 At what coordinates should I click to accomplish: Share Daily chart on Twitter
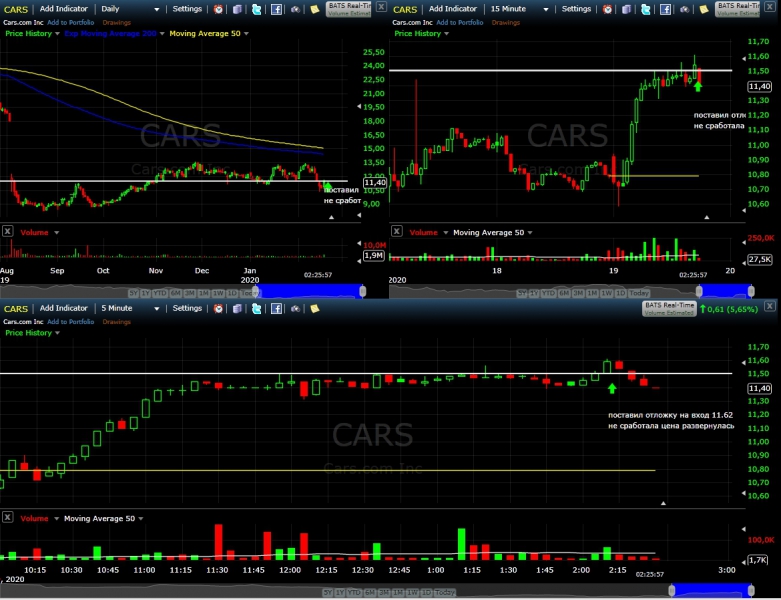click(257, 9)
